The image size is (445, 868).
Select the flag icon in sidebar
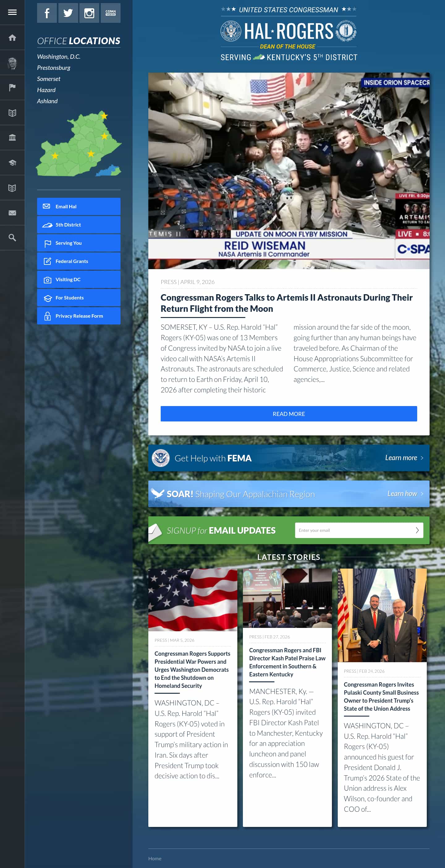tap(12, 88)
